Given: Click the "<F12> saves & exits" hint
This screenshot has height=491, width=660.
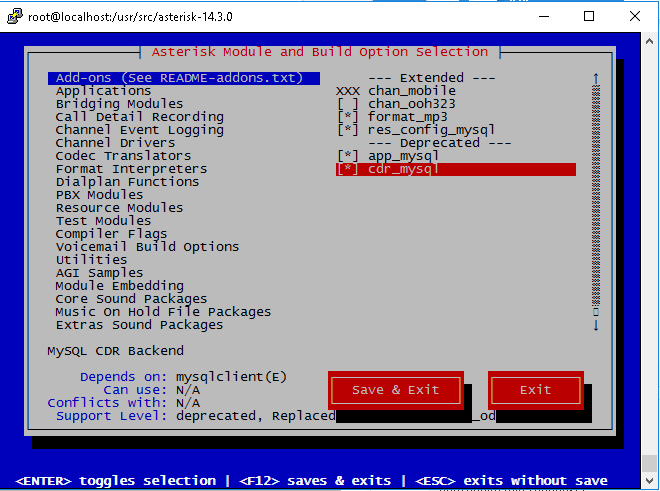Looking at the screenshot, I should point(315,480).
